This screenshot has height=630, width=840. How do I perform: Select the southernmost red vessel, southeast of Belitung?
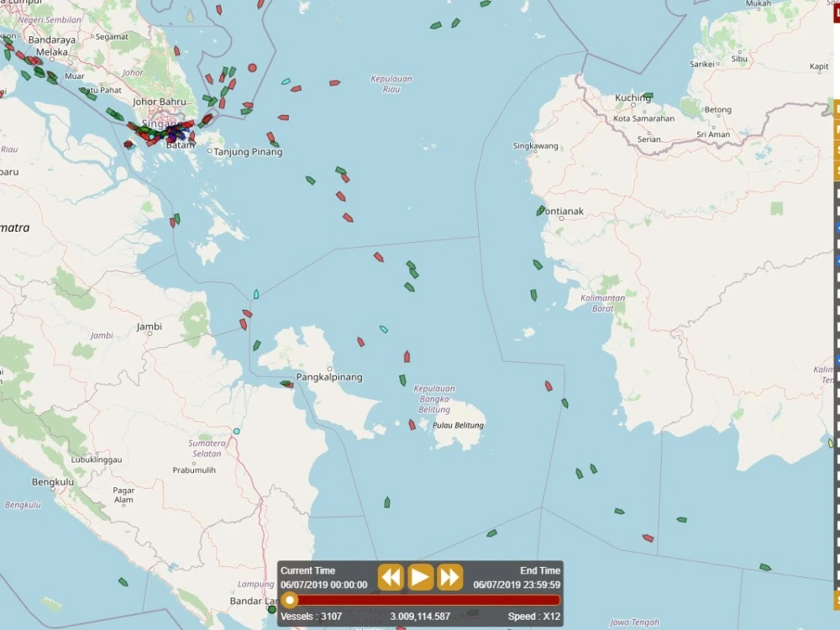(648, 538)
